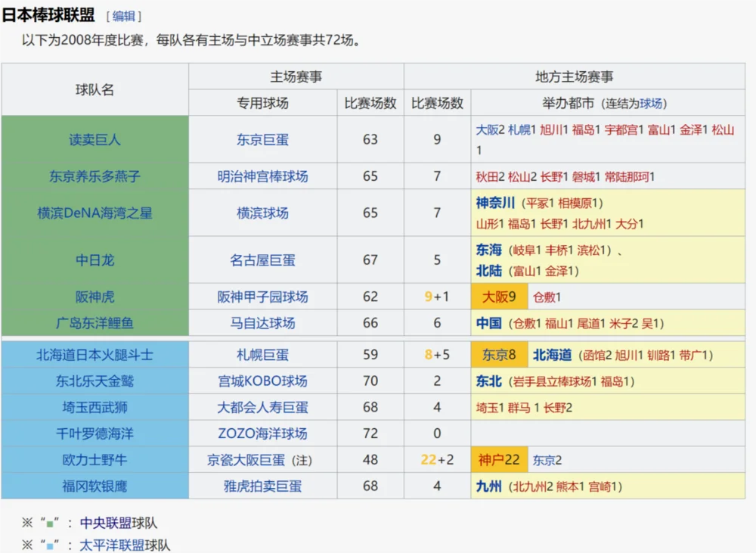Screen dimensions: 756x553
Task: Open the 熊本1 city link
Action: tap(570, 486)
